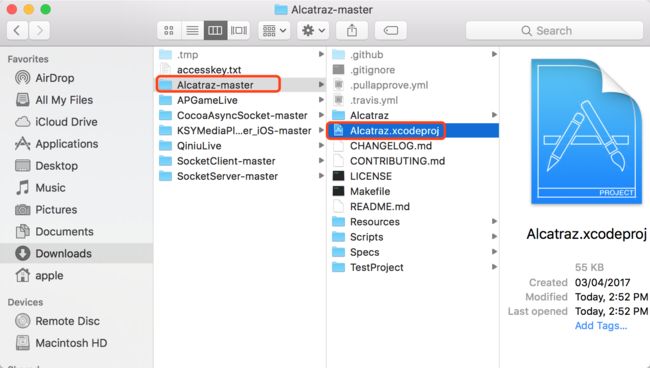Expand the SocketServer-master folder arrow
650x368 pixels.
321,176
